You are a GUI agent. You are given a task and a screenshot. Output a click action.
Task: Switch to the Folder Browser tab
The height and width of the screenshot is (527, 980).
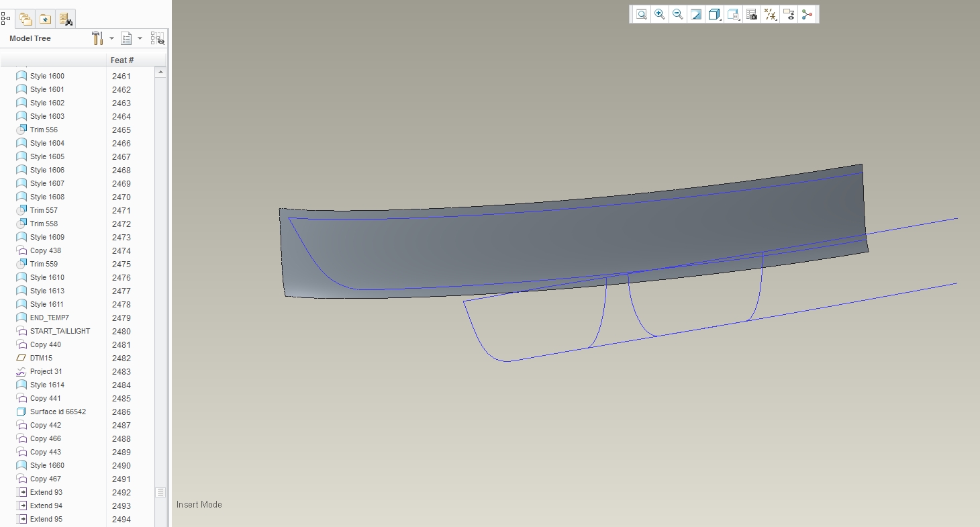(x=26, y=19)
